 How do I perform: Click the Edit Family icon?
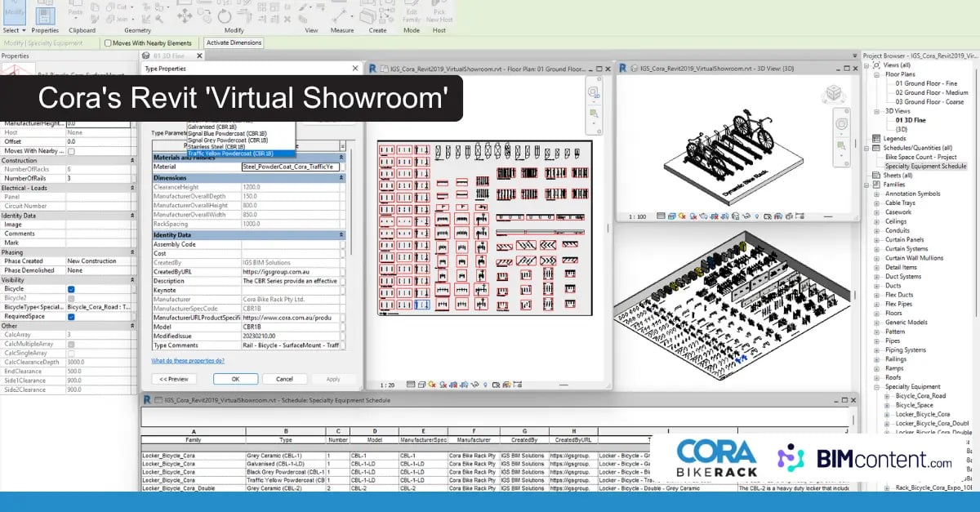pyautogui.click(x=412, y=12)
